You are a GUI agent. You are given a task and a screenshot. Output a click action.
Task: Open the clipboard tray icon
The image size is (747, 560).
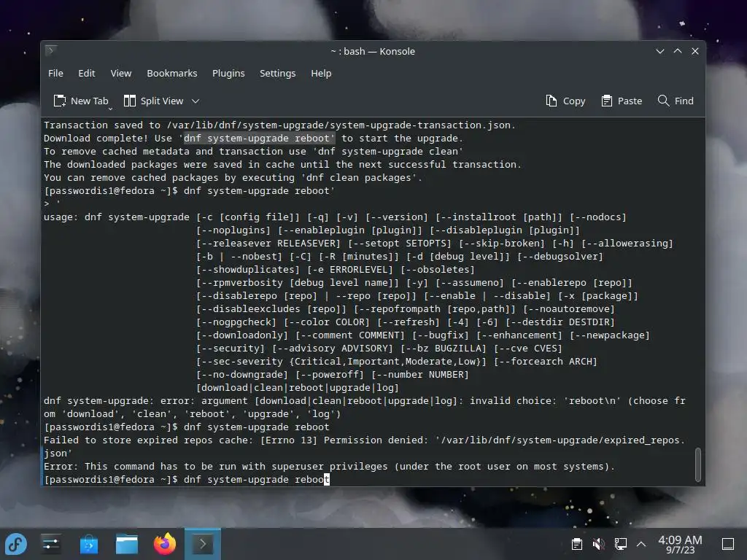[x=577, y=544]
